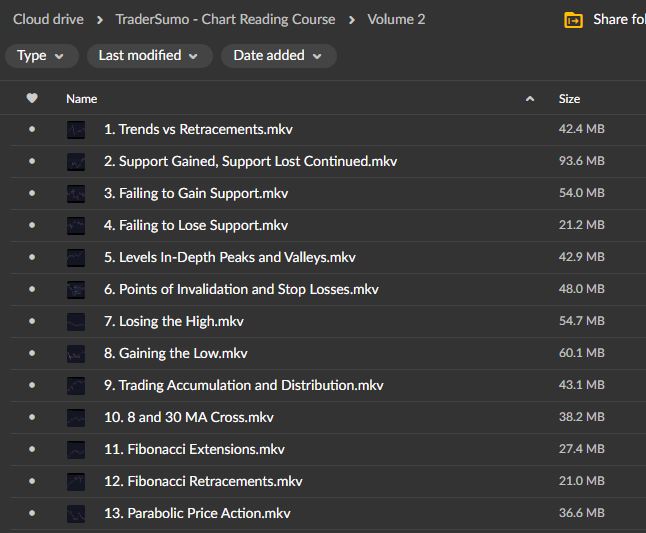This screenshot has width=646, height=533.
Task: Click the Share folder icon
Action: pyautogui.click(x=573, y=20)
